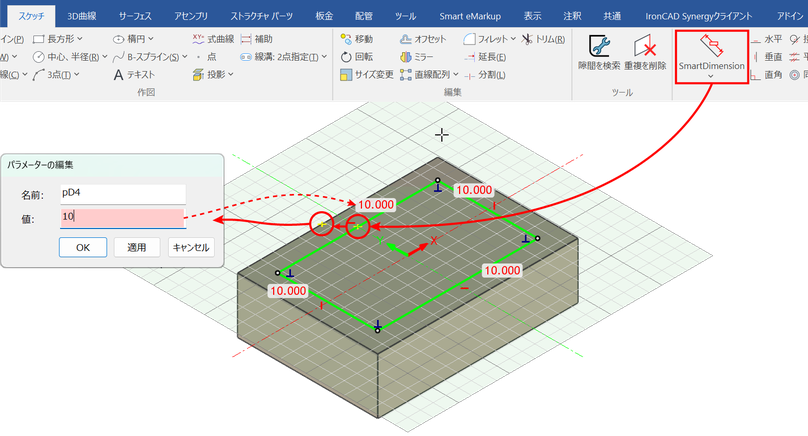
Task: Select the 点 point tool
Action: [206, 57]
